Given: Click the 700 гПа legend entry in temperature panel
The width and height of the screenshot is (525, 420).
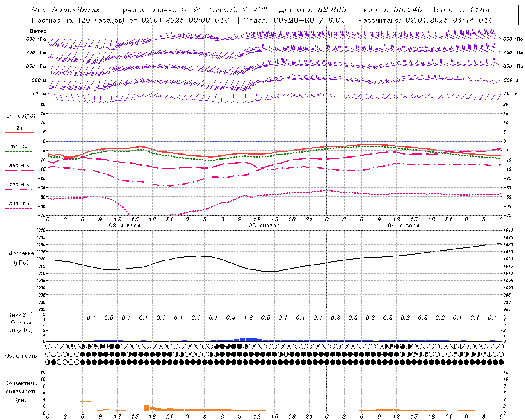Looking at the screenshot, I should pos(19,185).
